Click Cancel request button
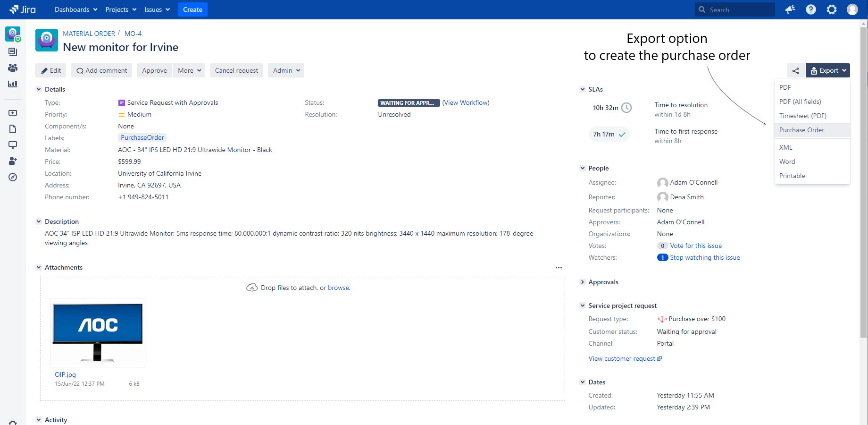Viewport: 868px width, 425px height. [x=236, y=70]
